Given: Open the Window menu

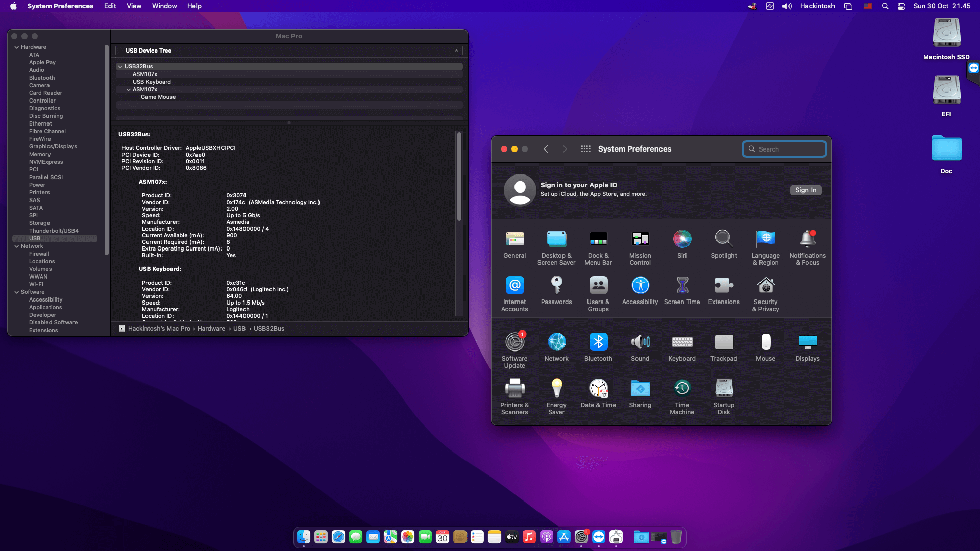Looking at the screenshot, I should (x=164, y=6).
